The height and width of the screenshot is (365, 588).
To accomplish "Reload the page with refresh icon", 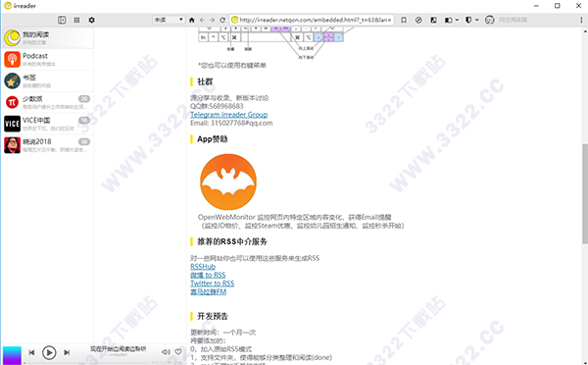I will point(222,20).
